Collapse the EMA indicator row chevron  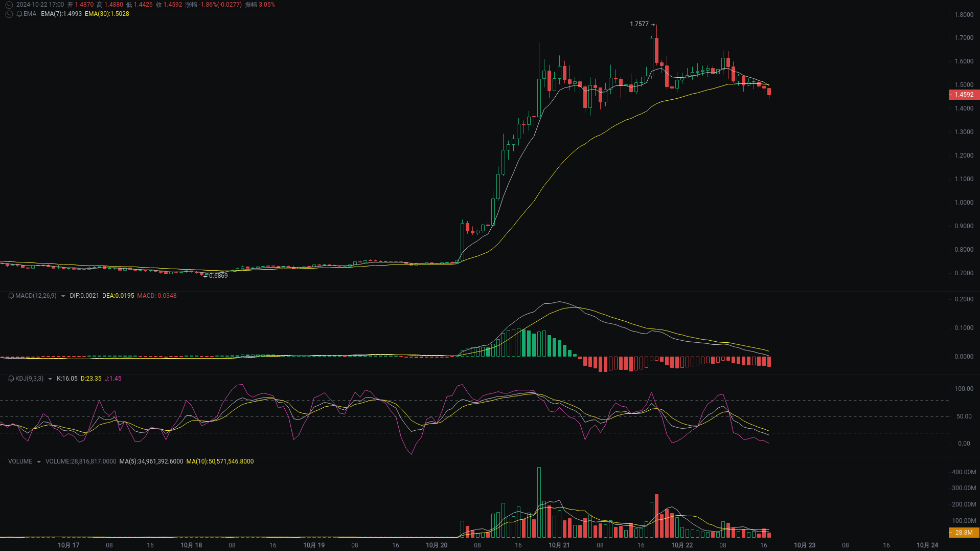pos(9,14)
